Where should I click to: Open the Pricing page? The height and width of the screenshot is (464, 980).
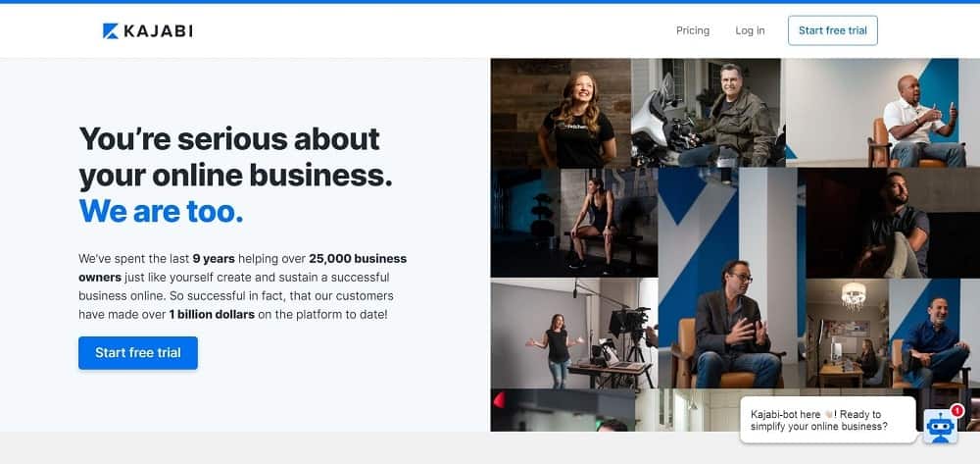(x=693, y=30)
